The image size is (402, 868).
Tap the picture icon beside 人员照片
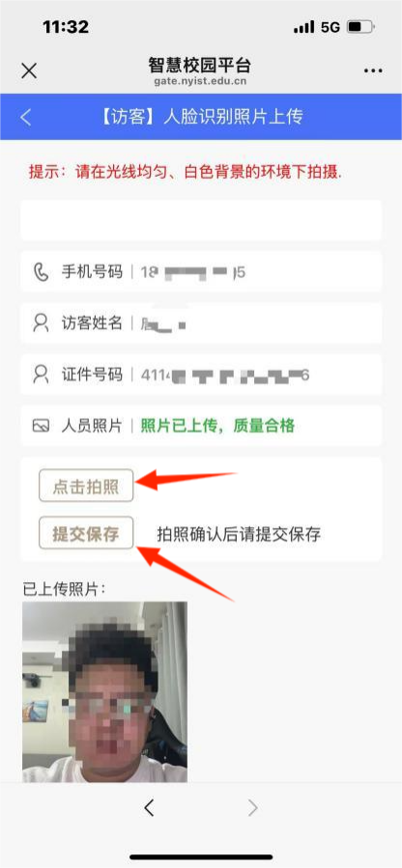41,426
